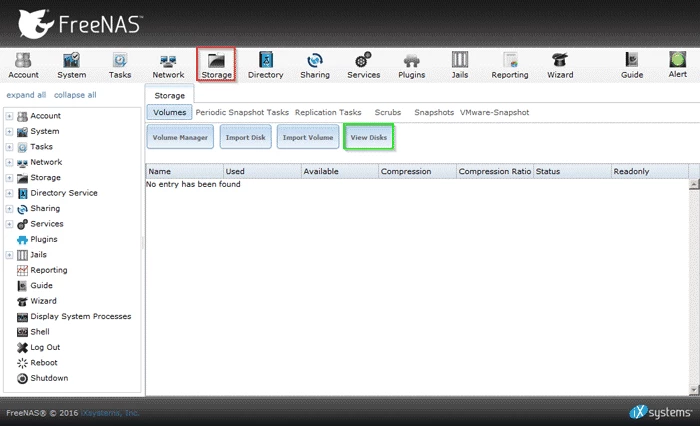Open Directory from the top toolbar
The height and width of the screenshot is (426, 700).
(266, 65)
